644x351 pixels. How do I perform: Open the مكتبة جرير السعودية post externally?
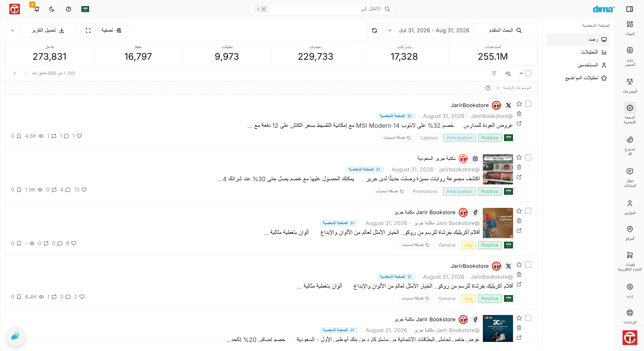(519, 177)
